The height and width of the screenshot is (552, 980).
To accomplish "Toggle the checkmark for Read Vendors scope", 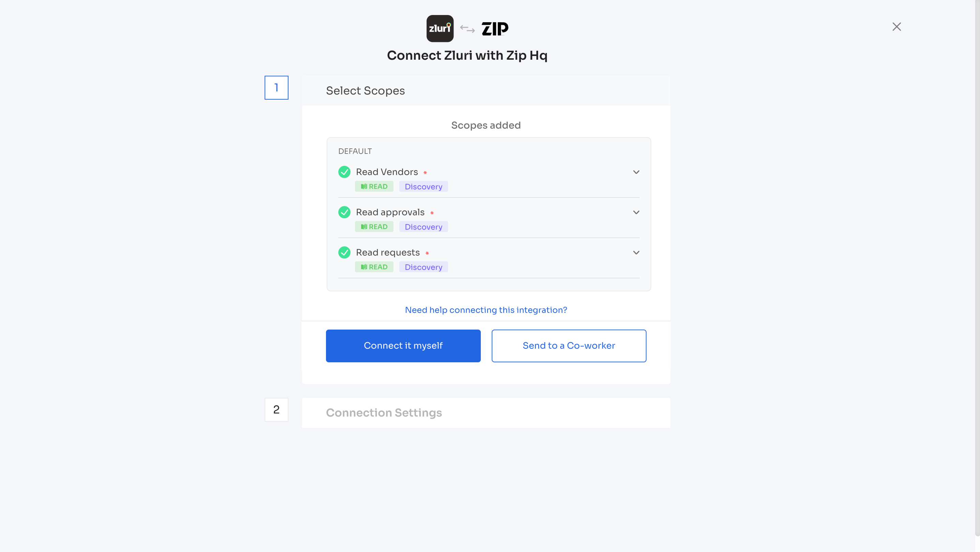I will click(x=344, y=172).
